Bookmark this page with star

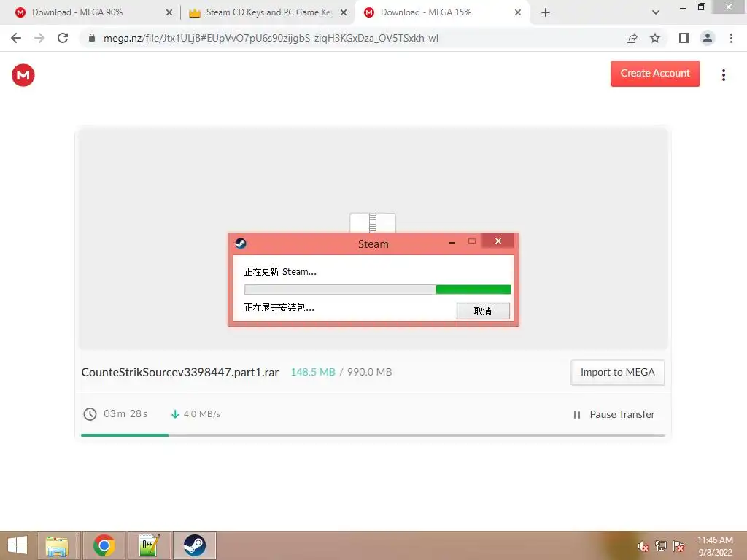[x=655, y=38]
